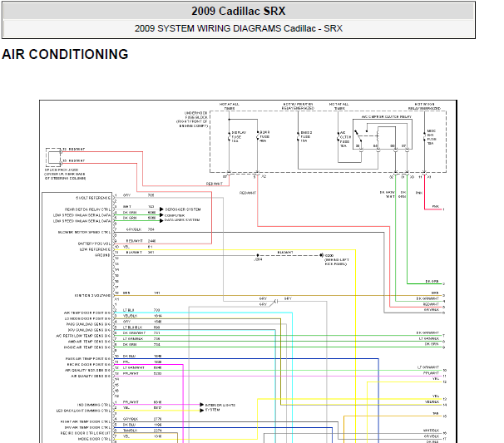Click the '2009 Cadillac SRX' title
The height and width of the screenshot is (443, 504).
[239, 12]
